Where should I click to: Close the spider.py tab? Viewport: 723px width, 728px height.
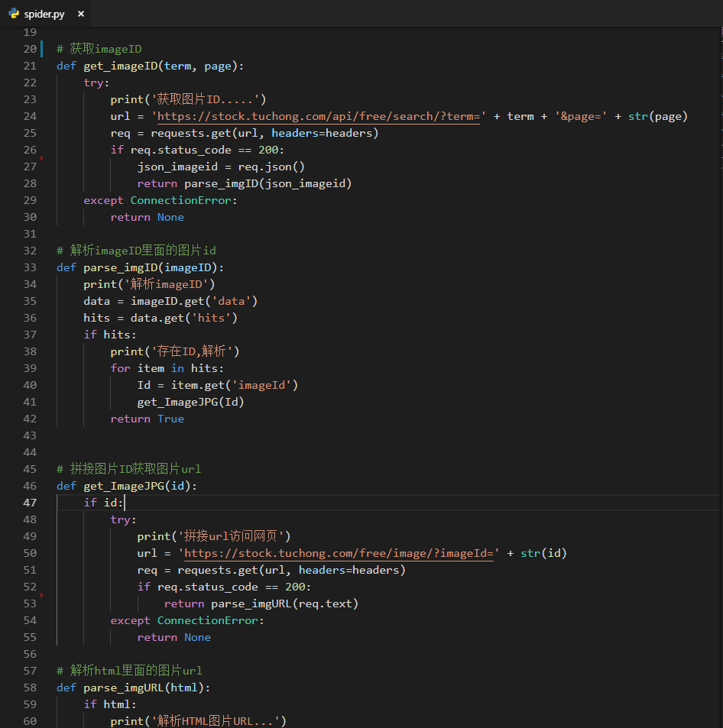pyautogui.click(x=81, y=14)
